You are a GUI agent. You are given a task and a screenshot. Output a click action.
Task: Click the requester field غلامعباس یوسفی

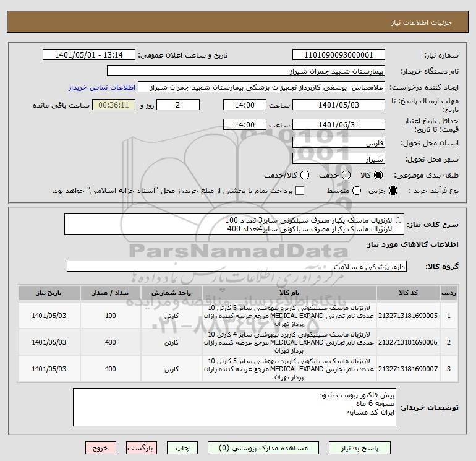click(x=261, y=87)
